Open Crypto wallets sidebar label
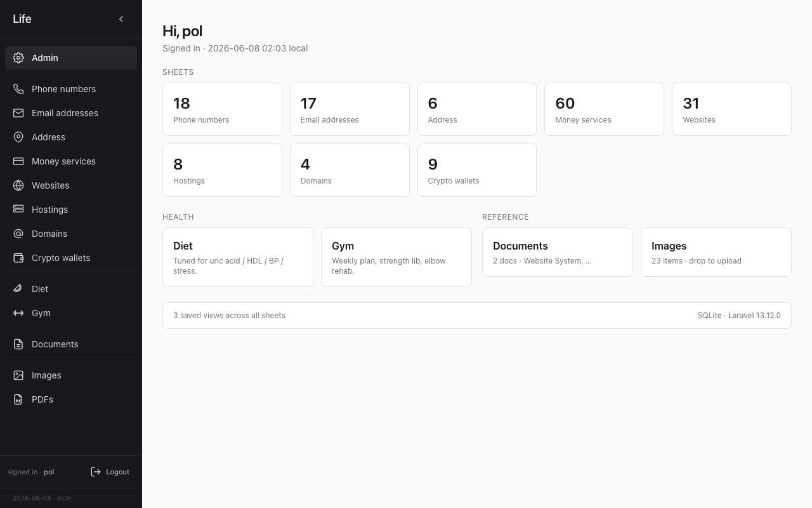This screenshot has width=812, height=508. click(61, 258)
